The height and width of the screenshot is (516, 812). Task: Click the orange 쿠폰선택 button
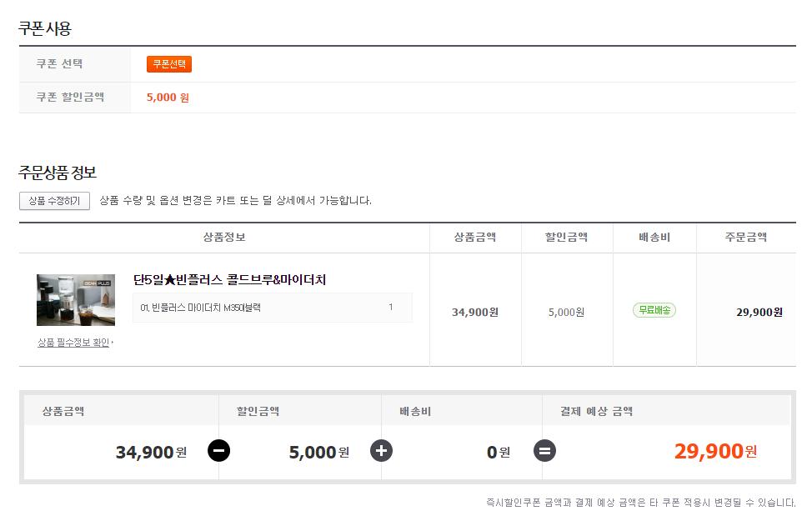pyautogui.click(x=169, y=64)
